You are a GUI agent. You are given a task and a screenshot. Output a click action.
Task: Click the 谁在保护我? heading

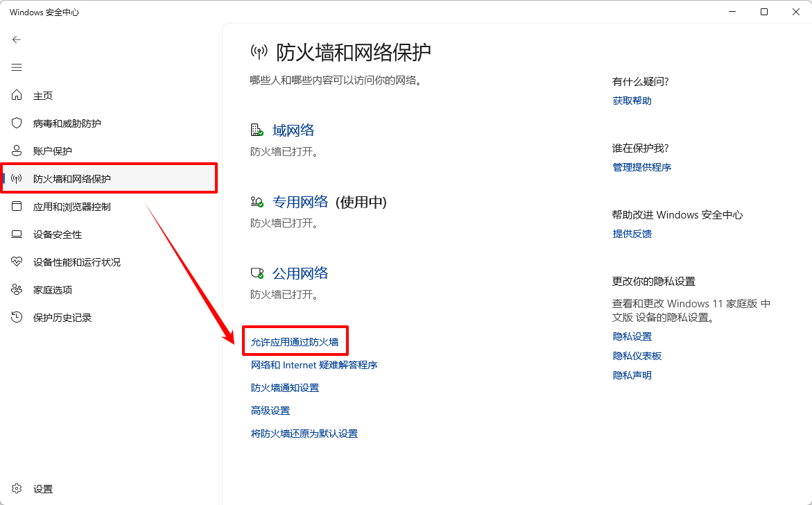[640, 148]
